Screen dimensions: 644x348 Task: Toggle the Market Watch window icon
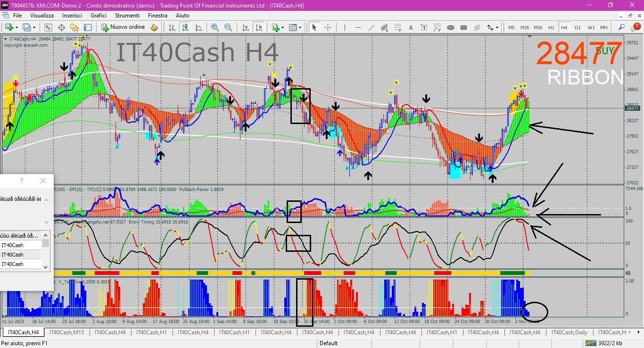point(48,27)
